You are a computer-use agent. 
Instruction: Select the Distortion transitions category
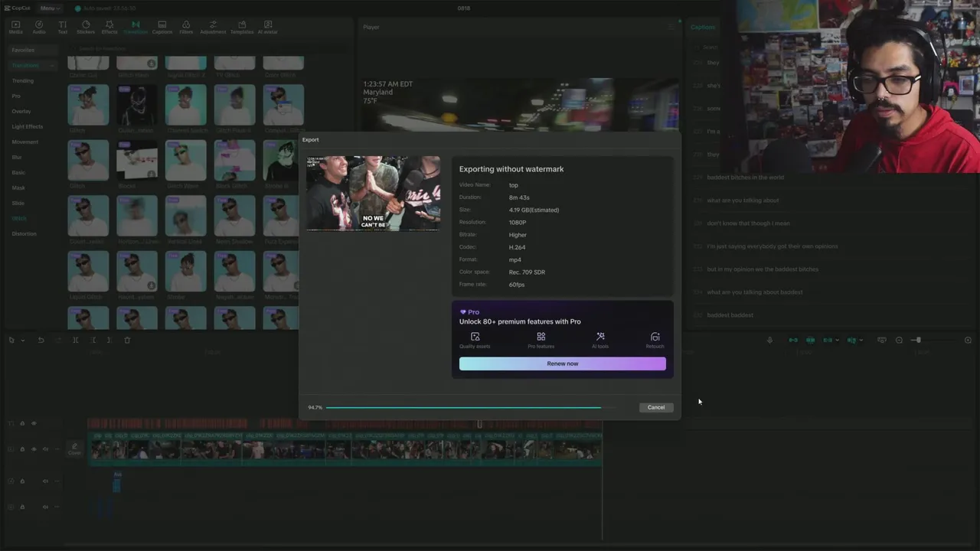pyautogui.click(x=24, y=233)
